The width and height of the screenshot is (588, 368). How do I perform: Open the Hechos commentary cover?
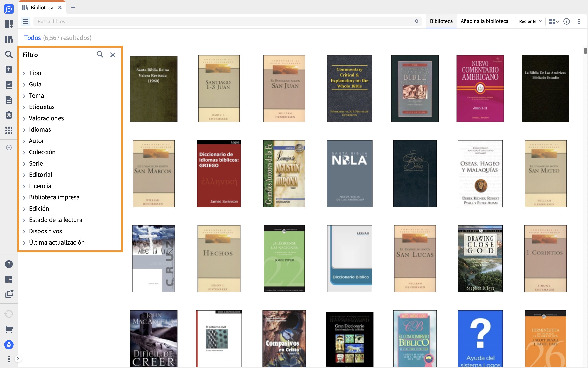tap(219, 259)
